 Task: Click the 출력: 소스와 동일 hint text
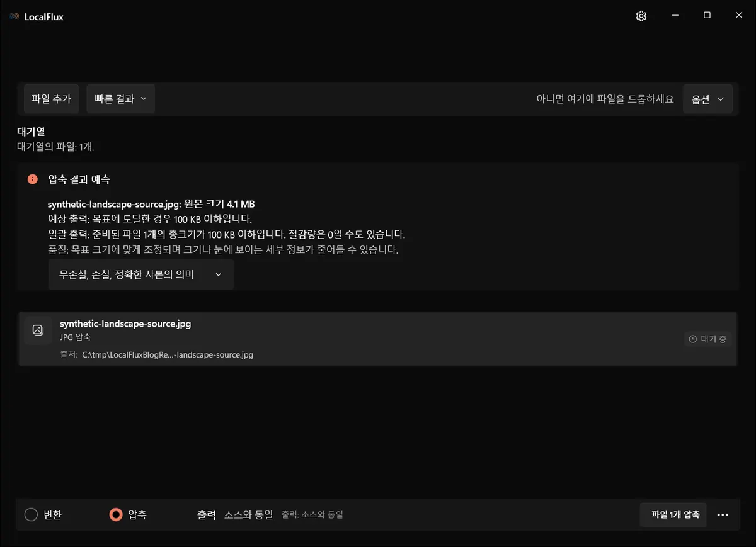click(312, 515)
